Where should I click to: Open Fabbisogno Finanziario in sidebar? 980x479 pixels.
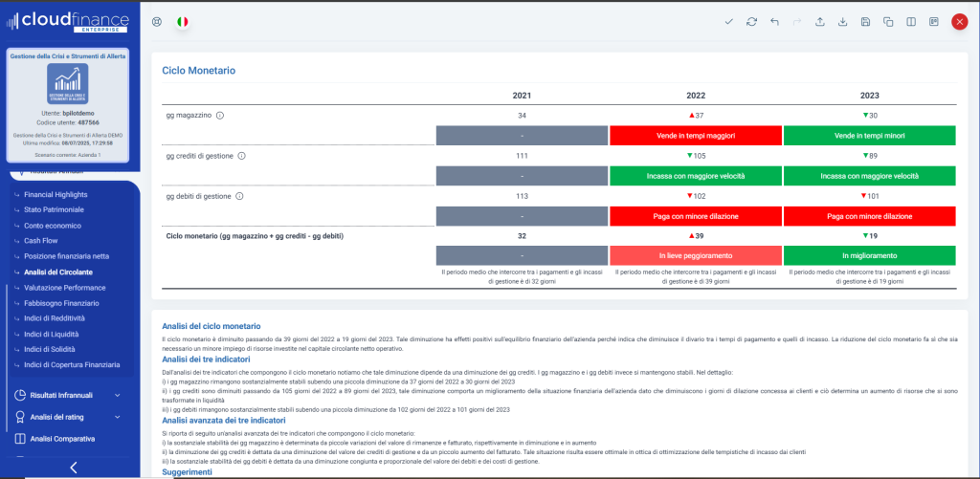click(61, 303)
